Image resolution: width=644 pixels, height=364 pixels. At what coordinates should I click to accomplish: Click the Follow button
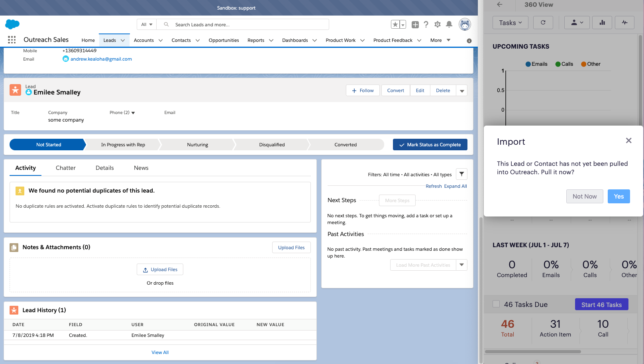pyautogui.click(x=363, y=91)
